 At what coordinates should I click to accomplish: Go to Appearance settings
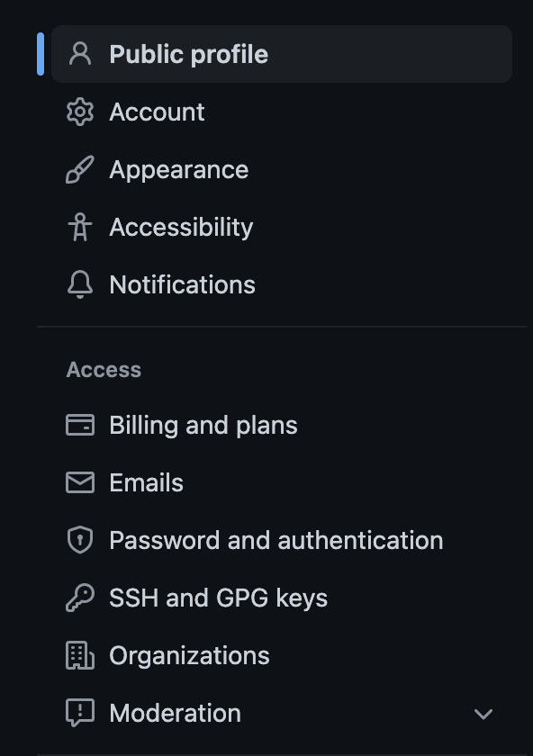tap(178, 169)
